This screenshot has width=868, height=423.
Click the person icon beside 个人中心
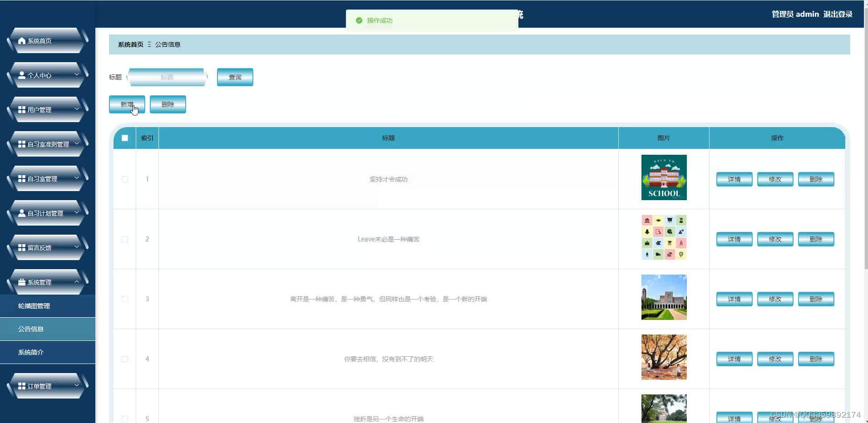(22, 75)
